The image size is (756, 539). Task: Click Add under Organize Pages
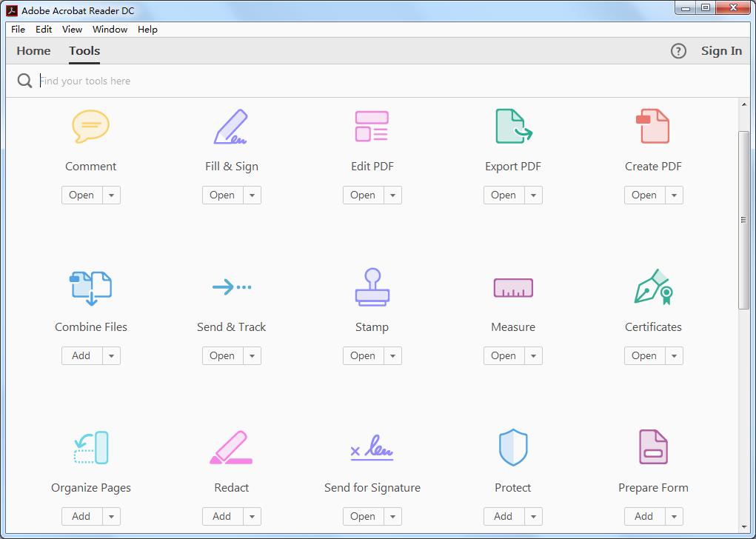[81, 516]
